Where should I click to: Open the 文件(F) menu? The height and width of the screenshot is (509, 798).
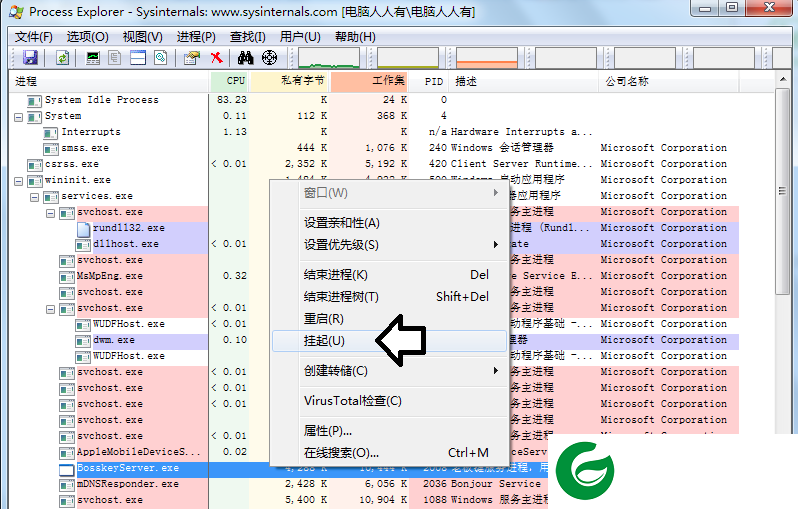[34, 37]
